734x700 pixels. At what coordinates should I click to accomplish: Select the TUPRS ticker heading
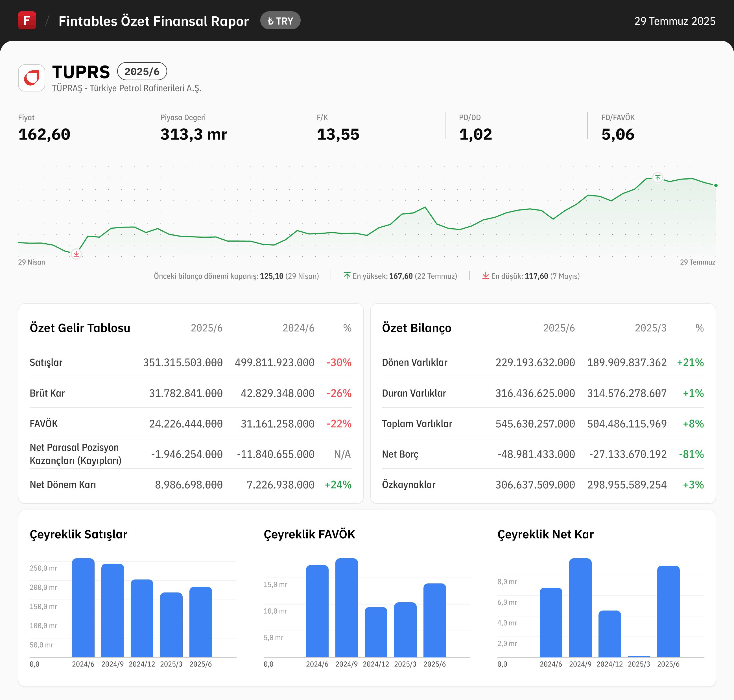81,72
